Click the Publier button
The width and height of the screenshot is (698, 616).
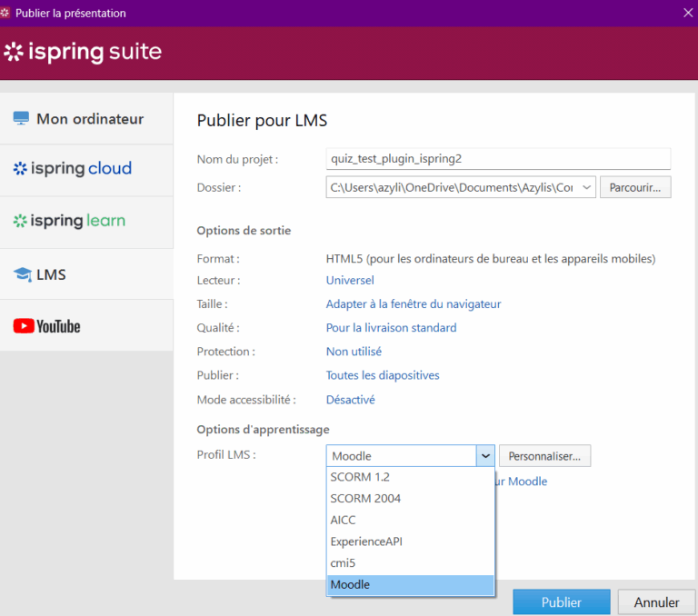562,602
